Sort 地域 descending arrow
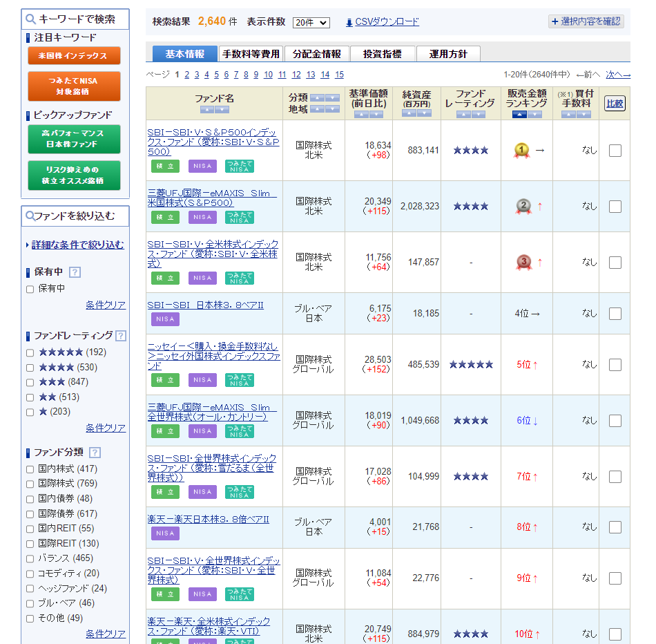This screenshot has height=644, width=656. click(x=333, y=109)
